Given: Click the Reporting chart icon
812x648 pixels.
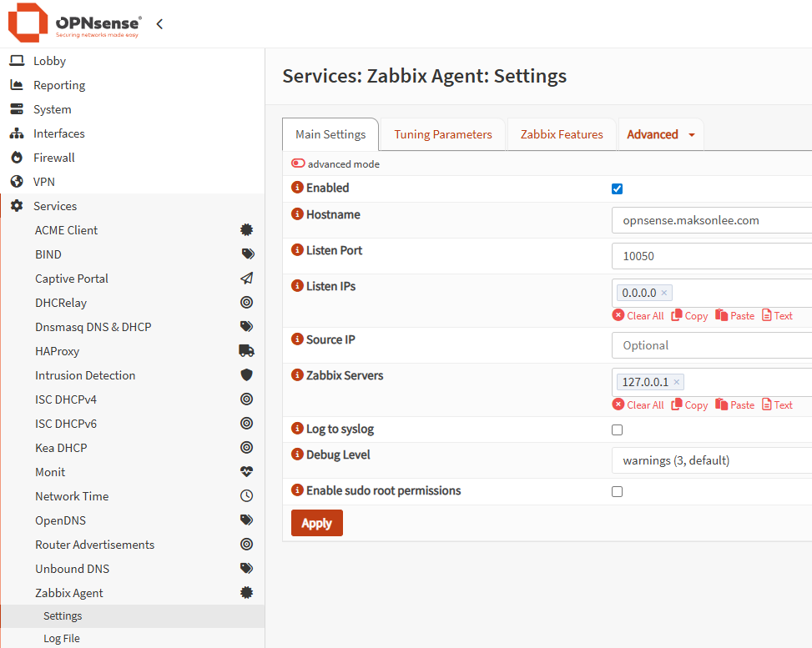Looking at the screenshot, I should click(17, 85).
